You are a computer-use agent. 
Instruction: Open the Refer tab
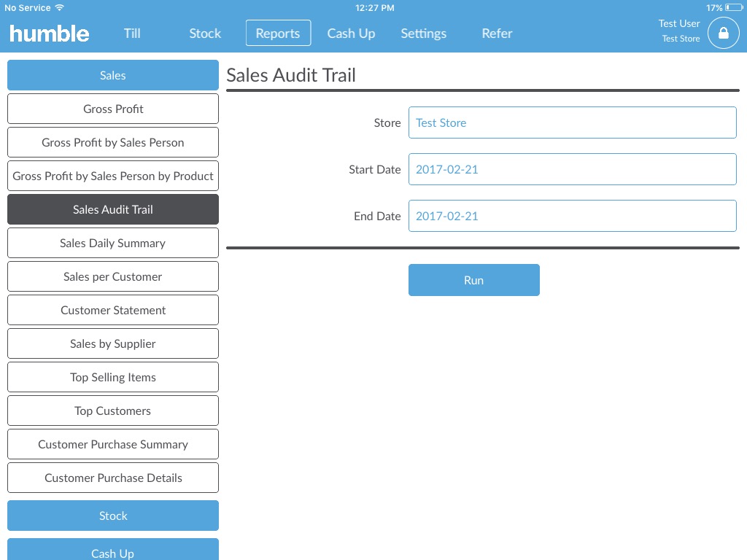[497, 34]
